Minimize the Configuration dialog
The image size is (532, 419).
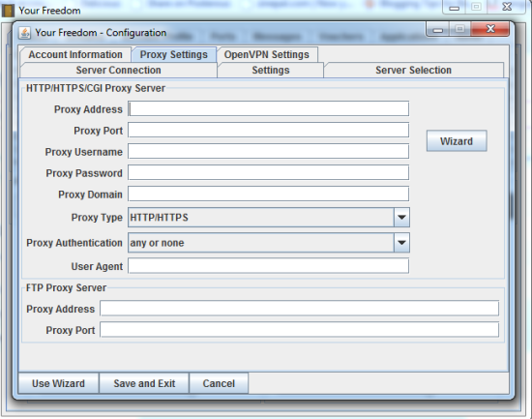(x=437, y=30)
